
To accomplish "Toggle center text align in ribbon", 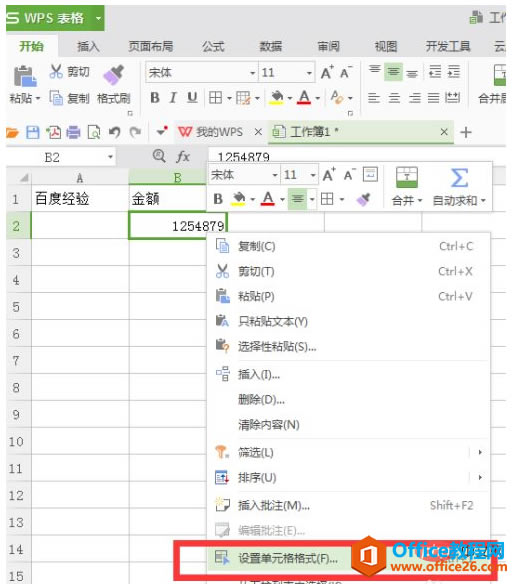I will [x=394, y=98].
